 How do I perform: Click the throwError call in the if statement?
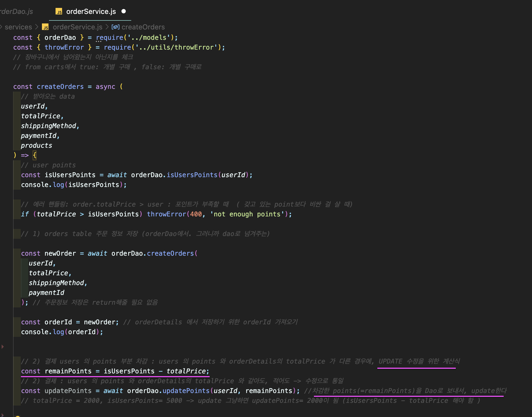pyautogui.click(x=166, y=214)
